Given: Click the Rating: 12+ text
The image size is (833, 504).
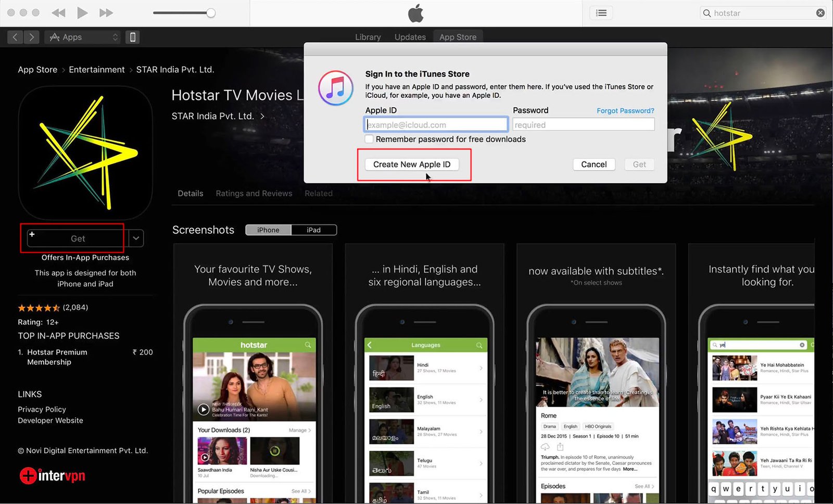Looking at the screenshot, I should [38, 322].
